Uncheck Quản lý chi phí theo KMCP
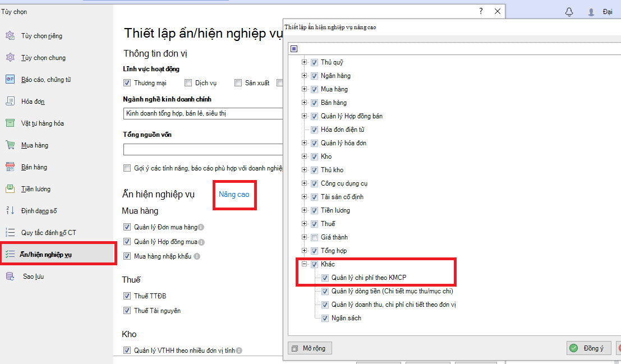 [x=325, y=278]
